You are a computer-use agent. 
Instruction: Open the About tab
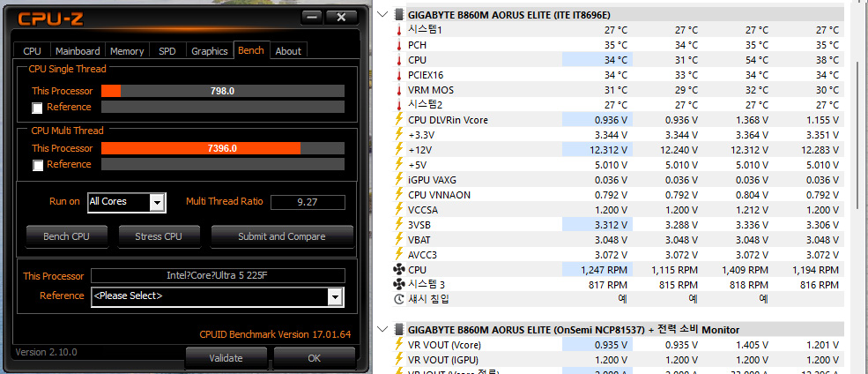pos(288,51)
